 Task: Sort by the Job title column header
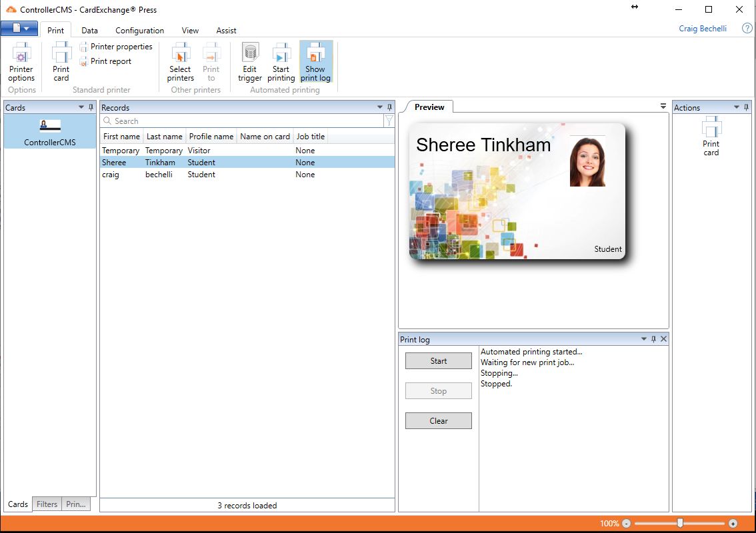[x=311, y=137]
